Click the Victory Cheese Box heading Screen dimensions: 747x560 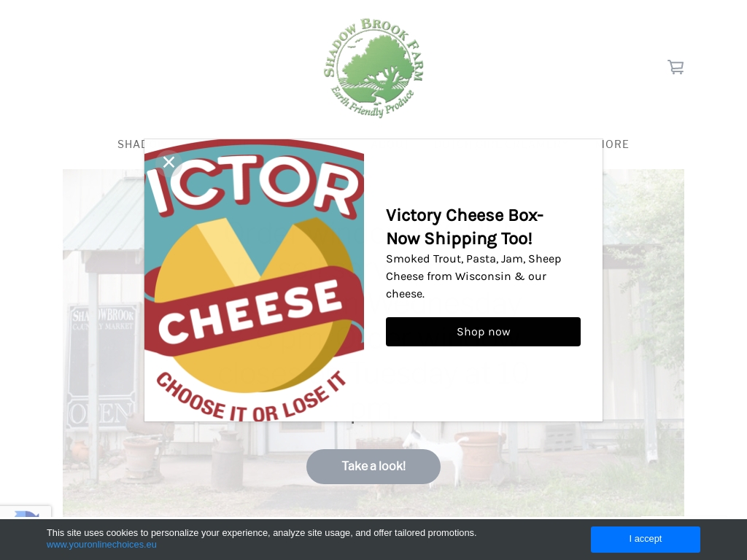[465, 227]
